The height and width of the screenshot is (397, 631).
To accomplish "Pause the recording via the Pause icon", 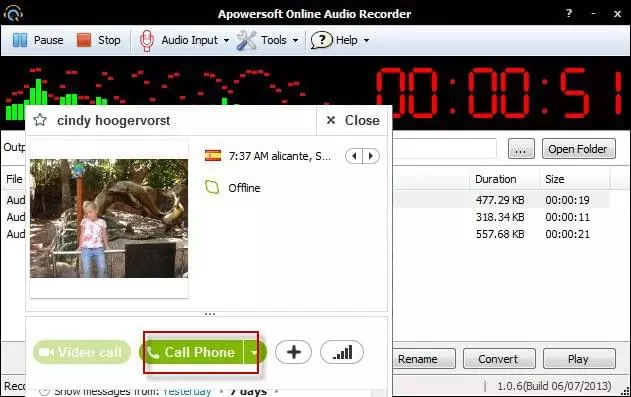I will coord(20,40).
